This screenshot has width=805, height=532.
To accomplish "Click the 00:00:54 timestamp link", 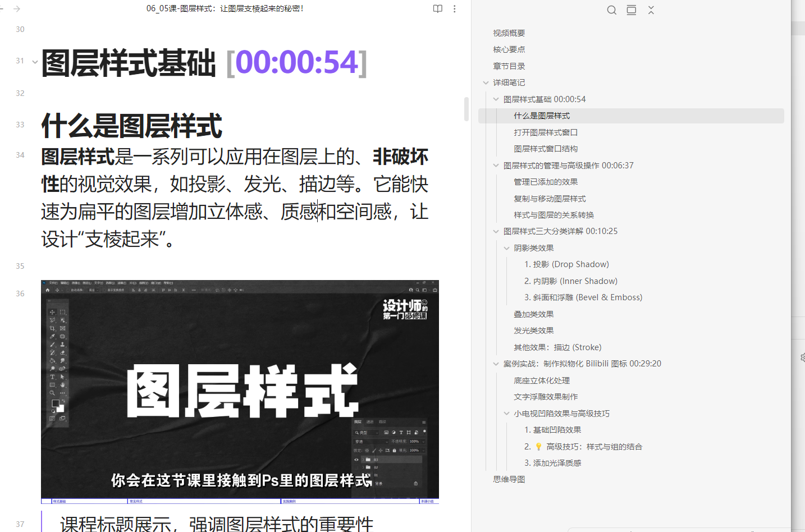I will [296, 62].
